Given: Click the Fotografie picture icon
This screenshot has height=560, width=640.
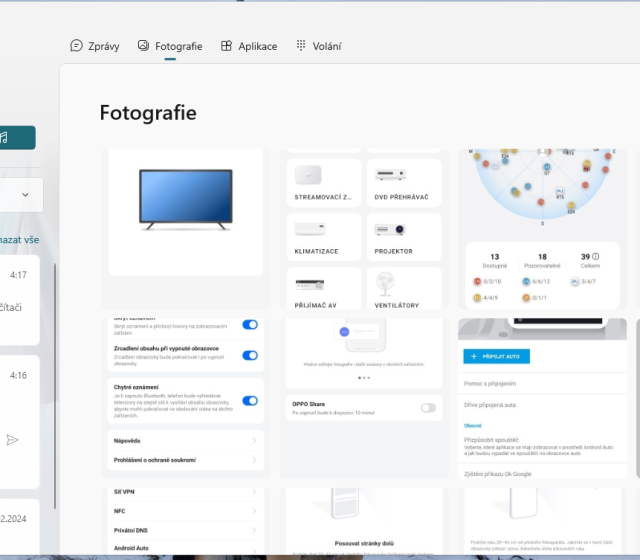Looking at the screenshot, I should [143, 46].
